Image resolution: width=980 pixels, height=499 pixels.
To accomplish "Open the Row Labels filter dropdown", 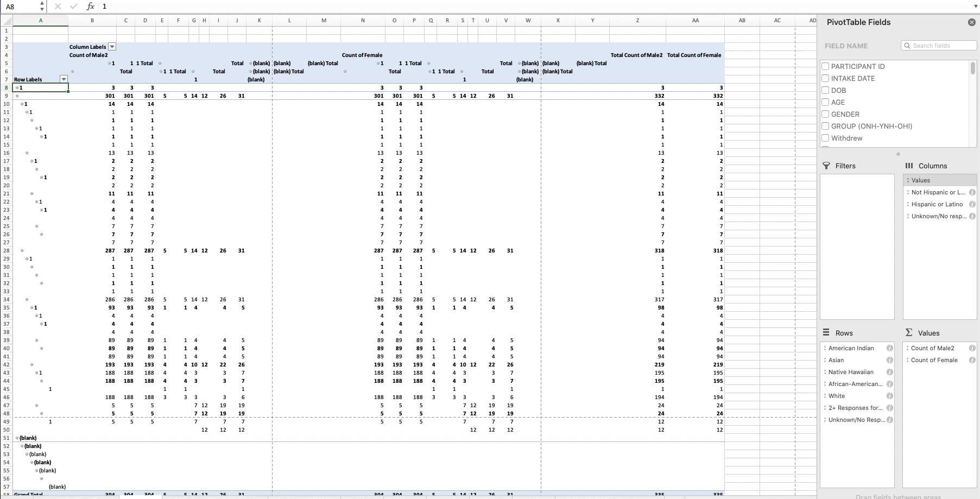I will (x=64, y=79).
